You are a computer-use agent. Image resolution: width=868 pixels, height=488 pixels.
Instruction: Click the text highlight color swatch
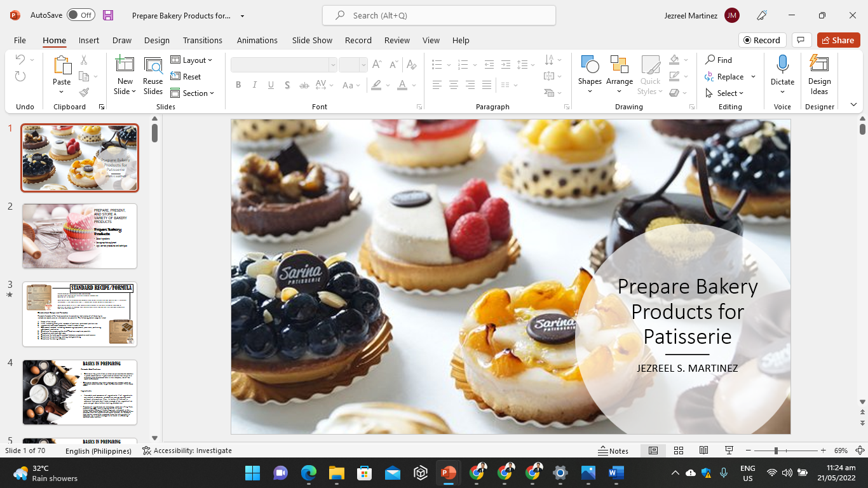click(376, 85)
